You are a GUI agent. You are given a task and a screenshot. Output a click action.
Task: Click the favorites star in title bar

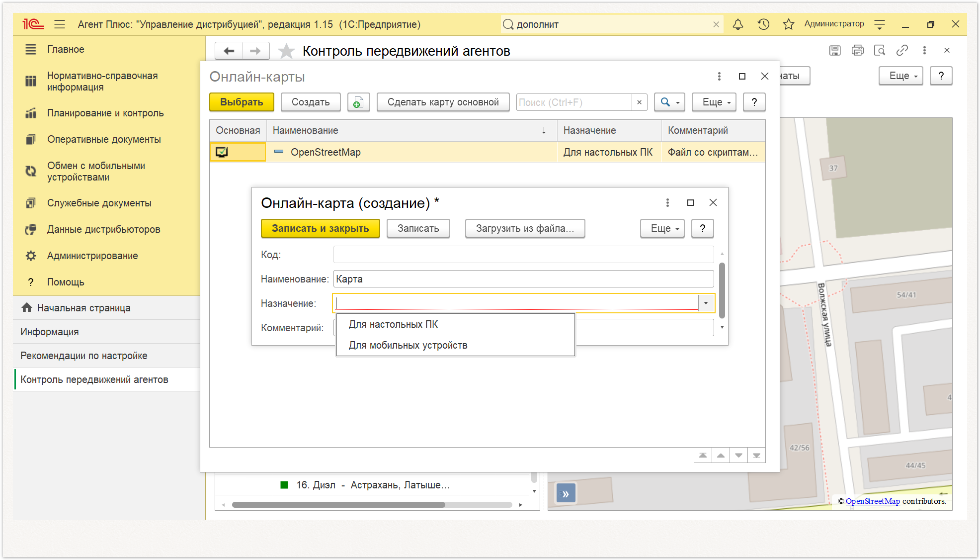(788, 24)
